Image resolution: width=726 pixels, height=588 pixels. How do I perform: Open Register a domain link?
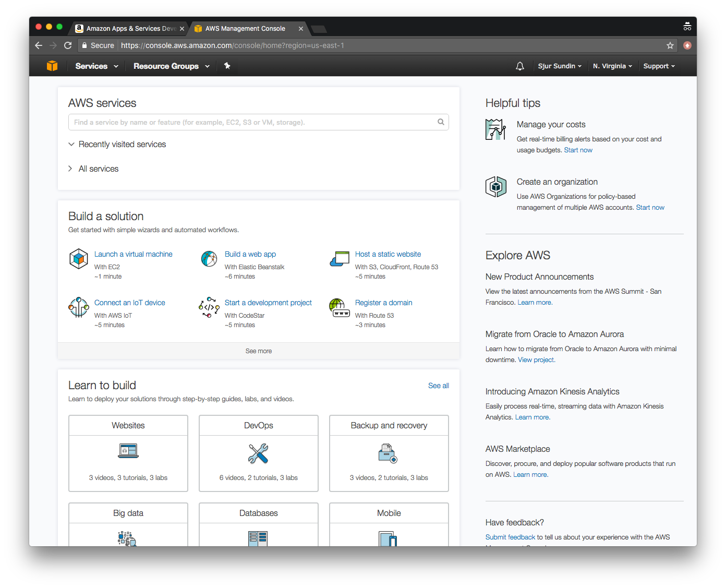pyautogui.click(x=384, y=303)
